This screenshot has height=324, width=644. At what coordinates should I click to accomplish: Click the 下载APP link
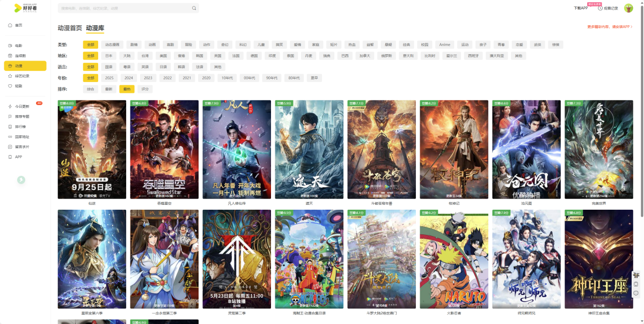tap(581, 8)
